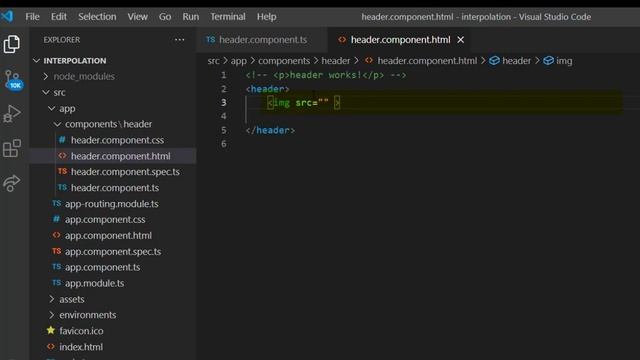Open index.html file
Viewport: 640px width, 360px height.
(81, 347)
